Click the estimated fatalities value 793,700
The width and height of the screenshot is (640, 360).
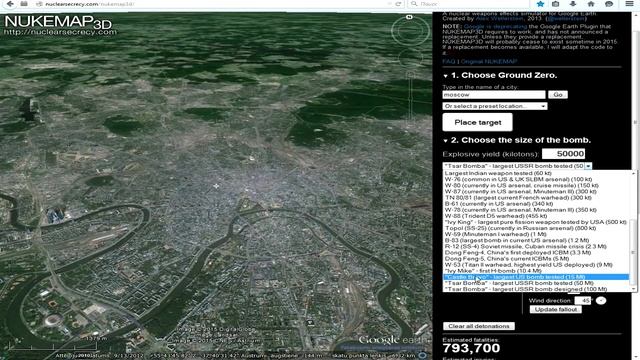pos(471,348)
